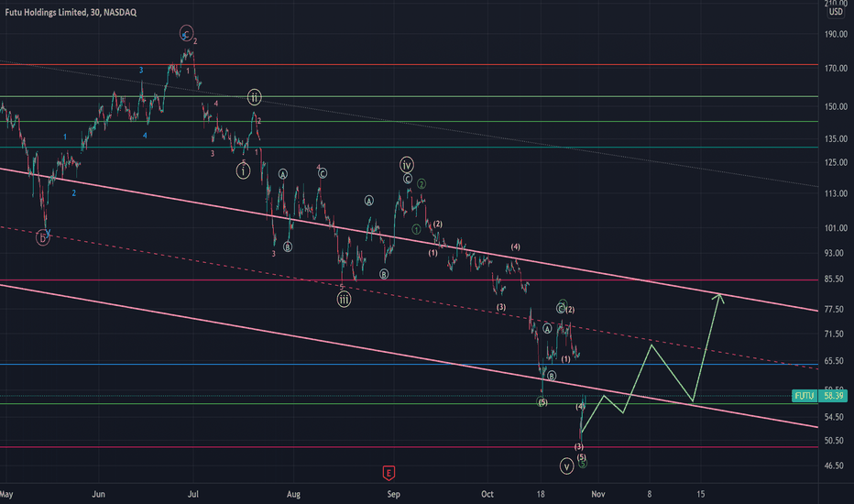Click the earnings E marker on the time axis
The image size is (854, 504).
click(x=389, y=473)
